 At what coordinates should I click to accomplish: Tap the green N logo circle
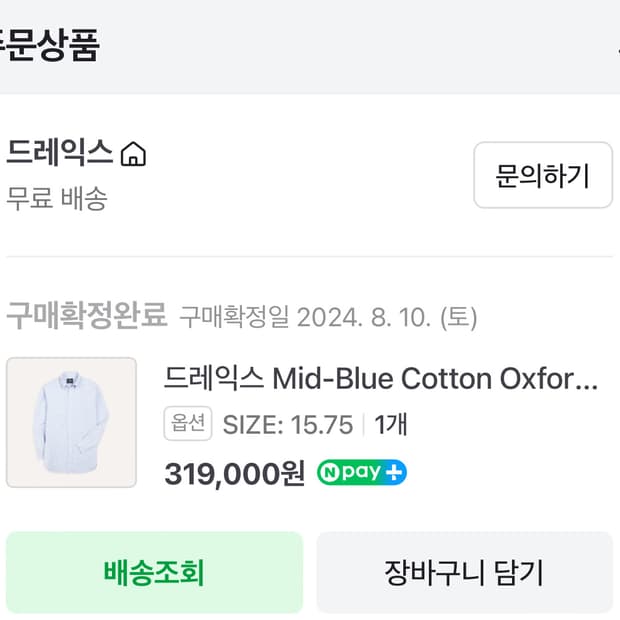(x=330, y=472)
